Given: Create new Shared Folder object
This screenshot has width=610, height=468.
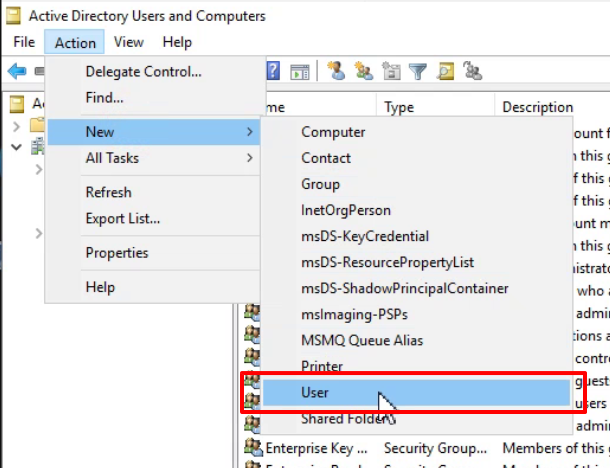Looking at the screenshot, I should coord(416,419).
